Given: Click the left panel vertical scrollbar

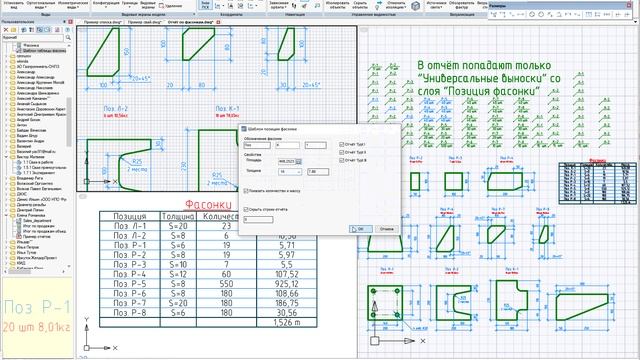Looking at the screenshot, I should point(69,122).
